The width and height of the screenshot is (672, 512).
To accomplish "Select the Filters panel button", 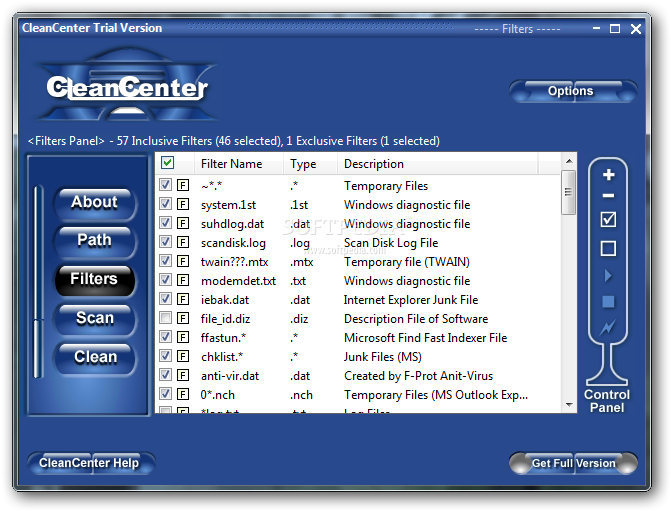I will point(95,280).
